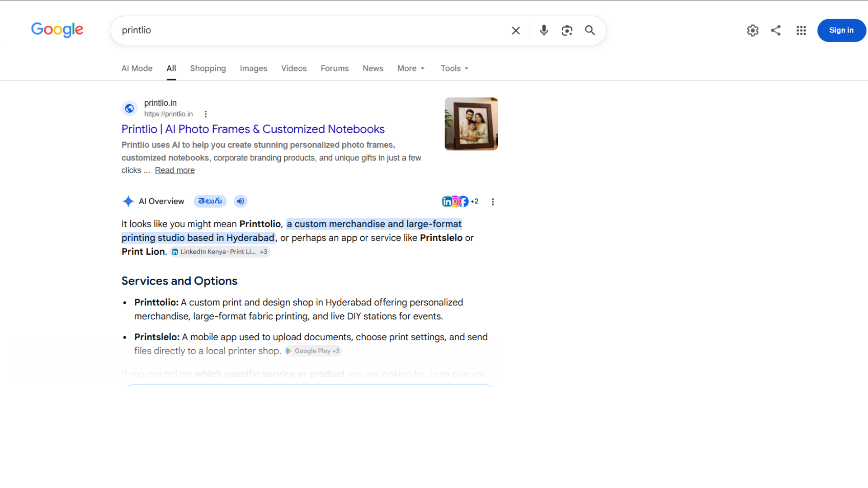Click the bold Printslelo bullet label
The height and width of the screenshot is (488, 868).
(x=157, y=338)
